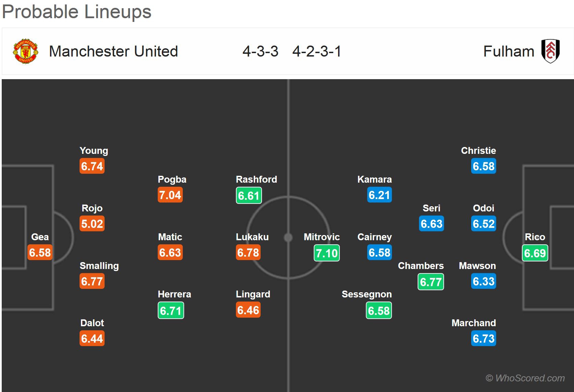Click the Fulham club crest
The height and width of the screenshot is (392, 574).
coord(551,51)
